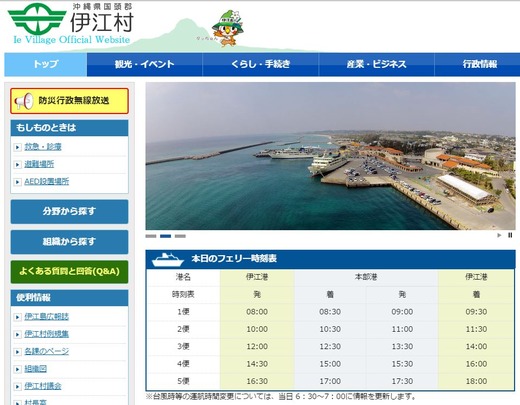Play the slideshow with play arrow
The width and height of the screenshot is (520, 405).
(x=499, y=235)
